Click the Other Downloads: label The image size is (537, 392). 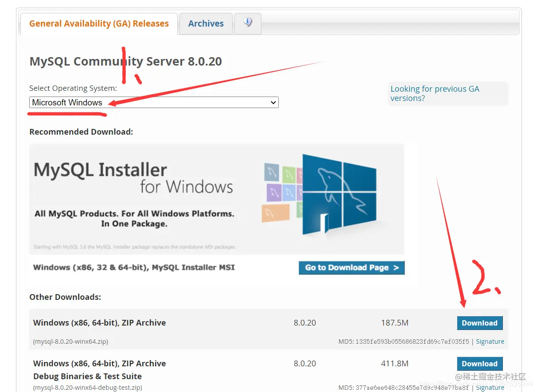[65, 297]
